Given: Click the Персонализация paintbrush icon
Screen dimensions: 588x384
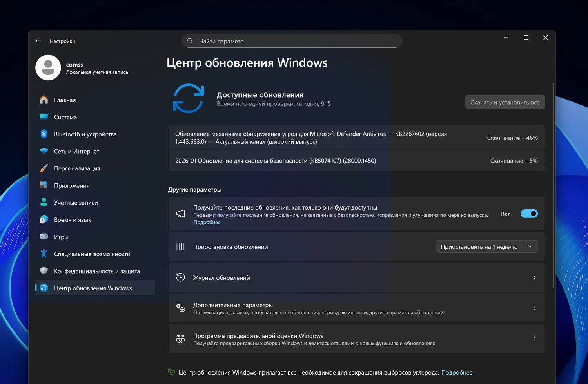Looking at the screenshot, I should click(44, 168).
